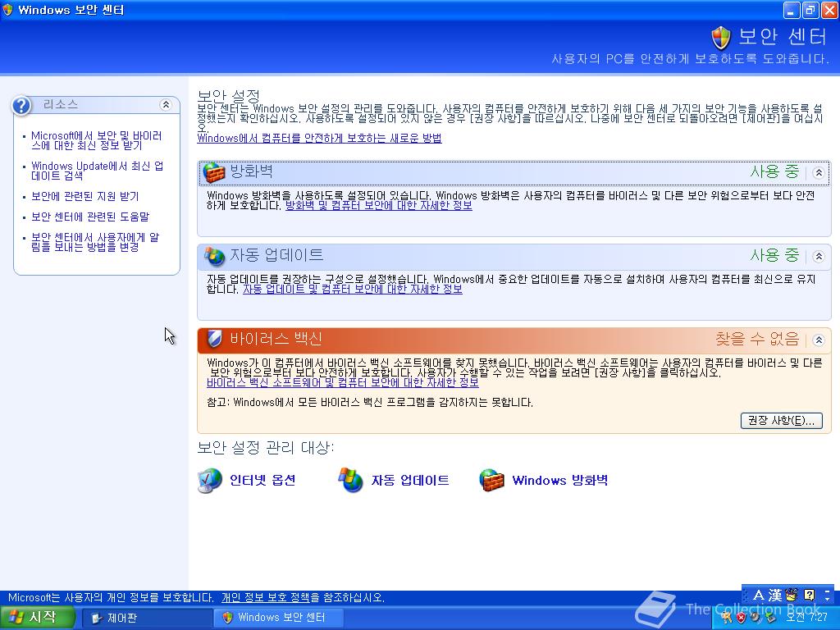
Task: Collapse the 바이러스 백신 section chevron
Action: 818,340
